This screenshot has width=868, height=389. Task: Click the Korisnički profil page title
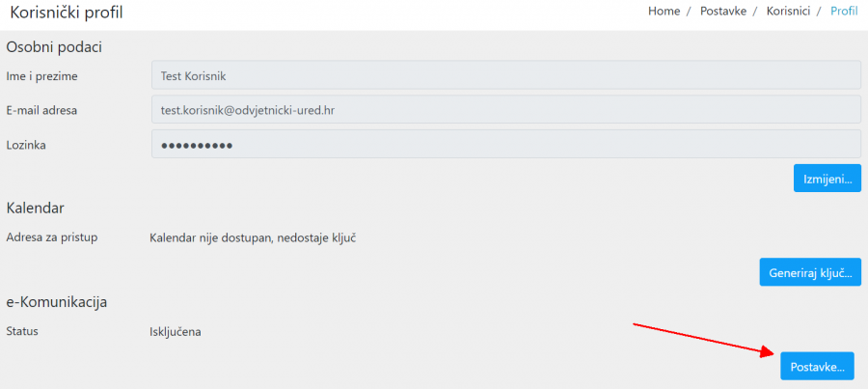tap(67, 14)
